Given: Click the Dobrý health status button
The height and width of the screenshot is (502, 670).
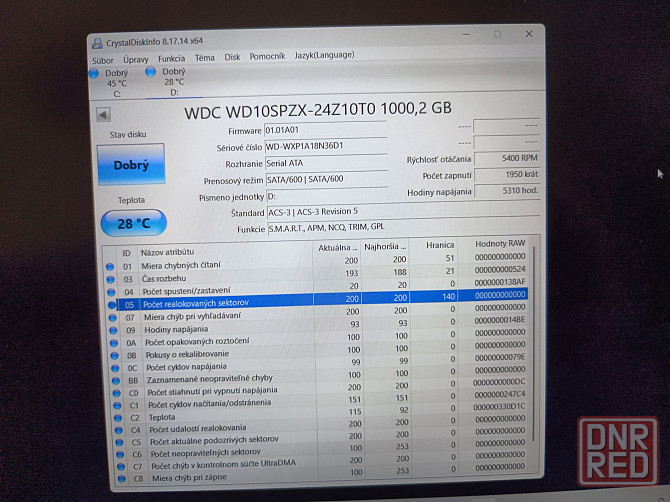Looking at the screenshot, I should coord(131,164).
